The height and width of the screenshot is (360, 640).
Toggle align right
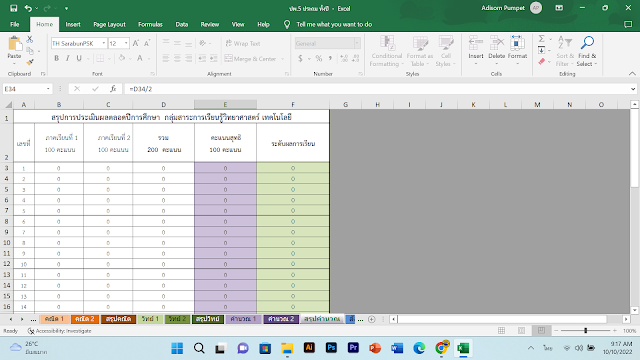pyautogui.click(x=189, y=59)
